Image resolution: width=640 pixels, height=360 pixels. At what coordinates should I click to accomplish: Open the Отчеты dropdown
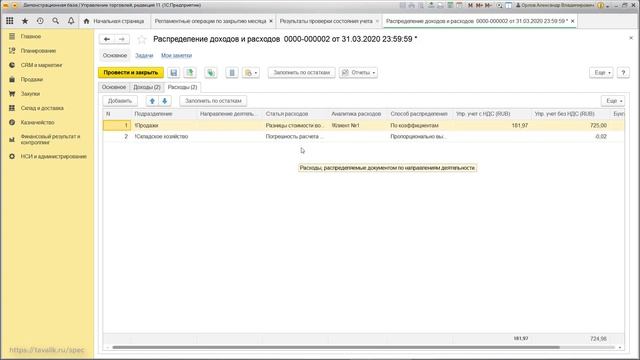[x=358, y=73]
